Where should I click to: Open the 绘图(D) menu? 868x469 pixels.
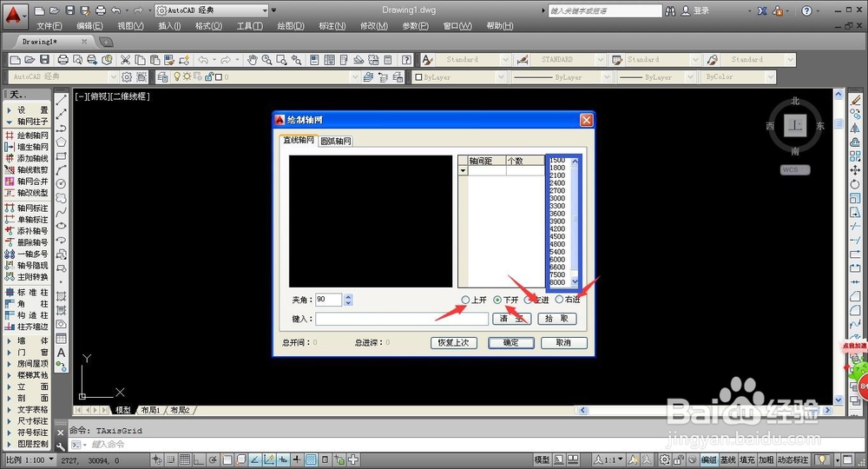(x=291, y=26)
